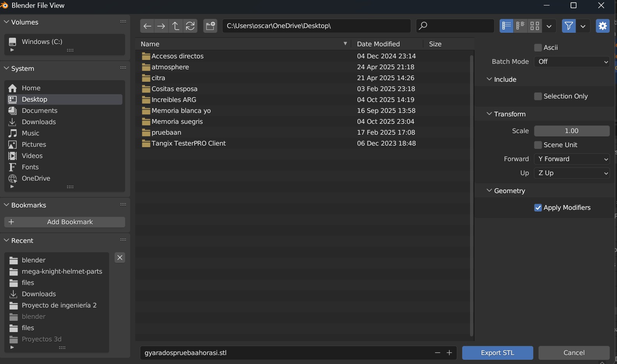Navigate up to parent directory
This screenshot has width=617, height=364.
[x=176, y=26]
